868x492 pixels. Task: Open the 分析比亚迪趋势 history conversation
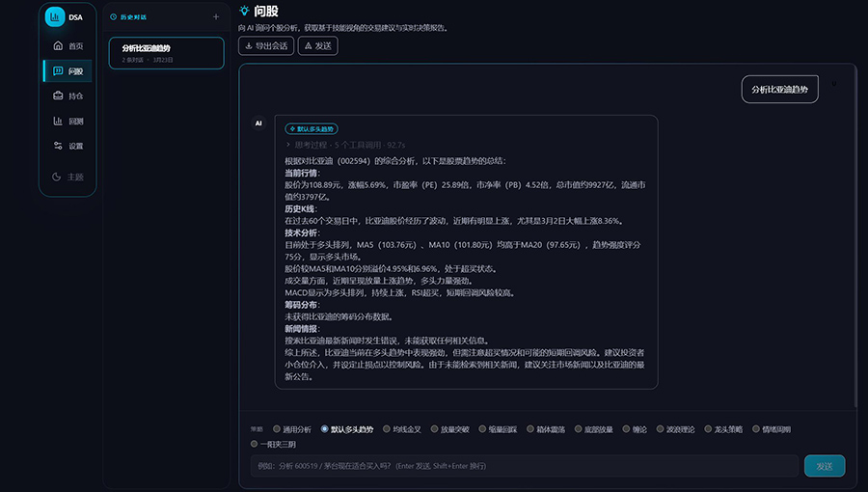pyautogui.click(x=166, y=53)
